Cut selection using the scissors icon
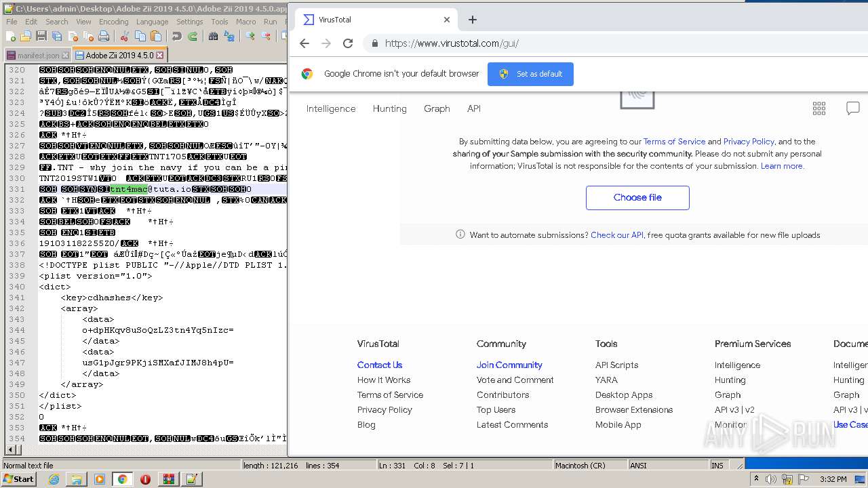The image size is (868, 488). coord(124,36)
